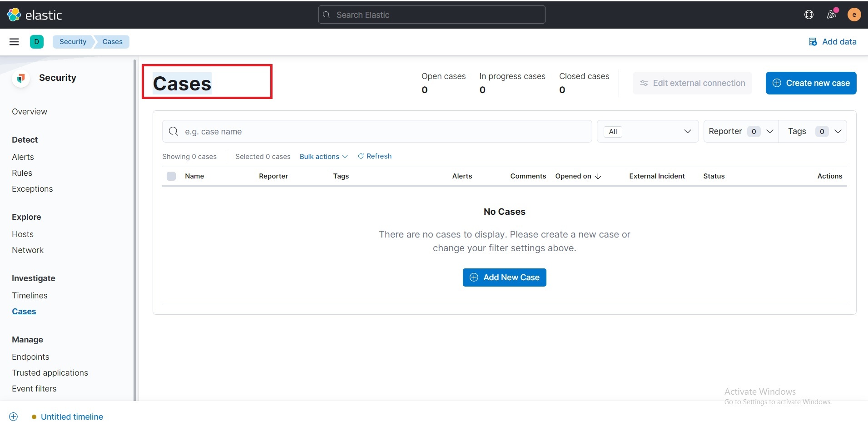
Task: Open the help life-ring icon
Action: pyautogui.click(x=809, y=14)
